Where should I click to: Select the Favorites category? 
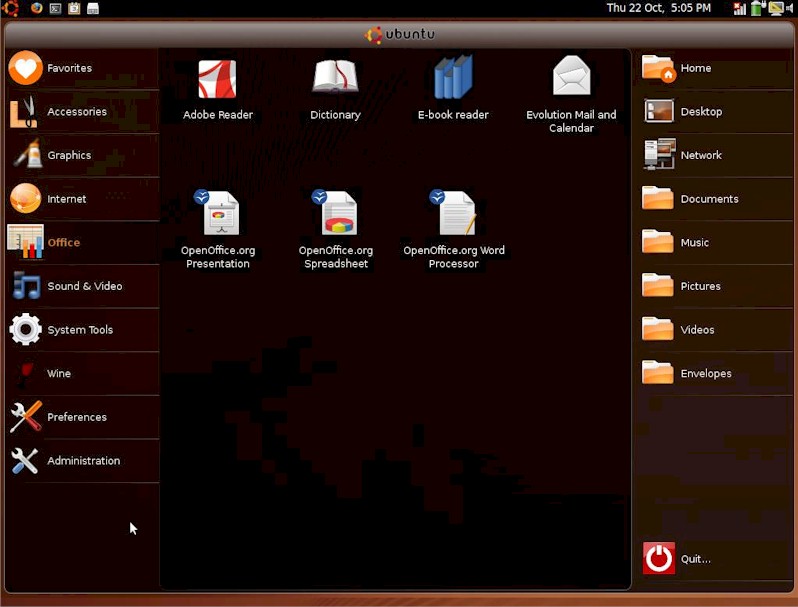(83, 68)
